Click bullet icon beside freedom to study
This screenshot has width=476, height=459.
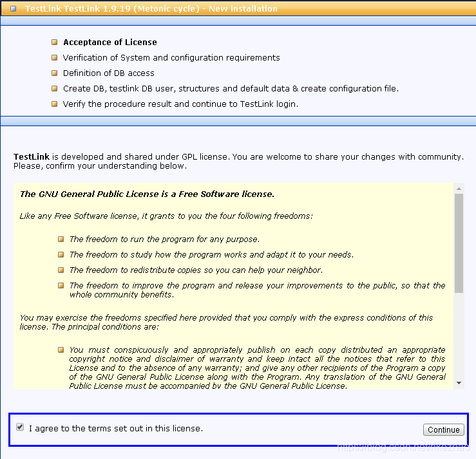61,254
